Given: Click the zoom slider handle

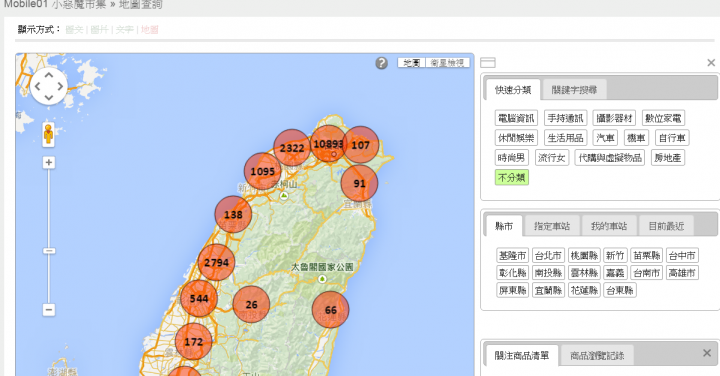Looking at the screenshot, I should 49,251.
